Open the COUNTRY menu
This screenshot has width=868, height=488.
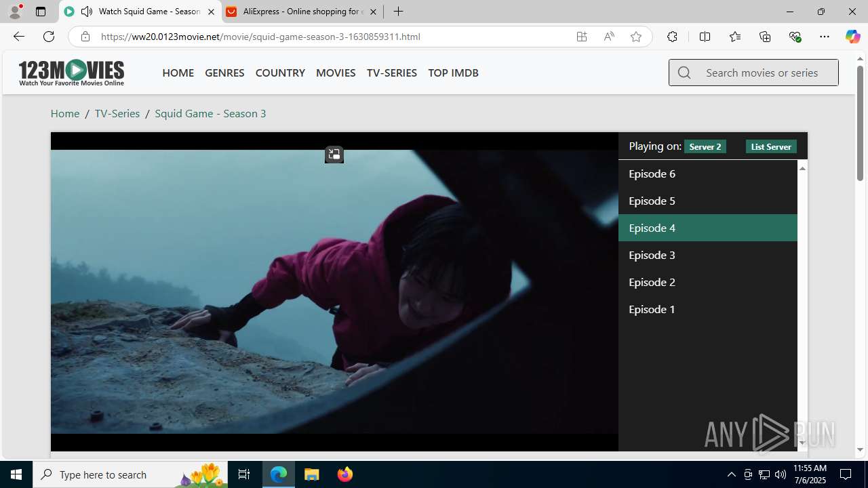point(280,73)
